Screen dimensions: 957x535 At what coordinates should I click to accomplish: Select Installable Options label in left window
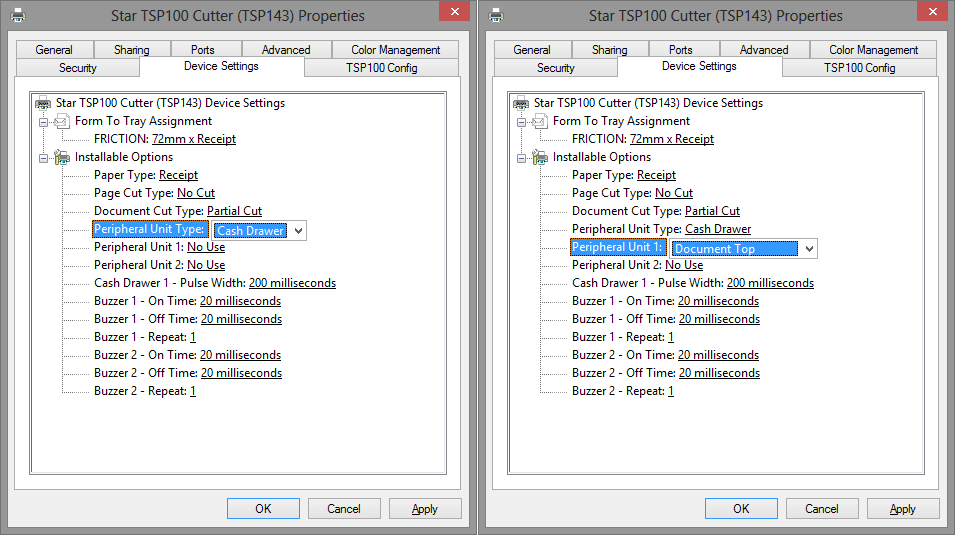tap(124, 157)
